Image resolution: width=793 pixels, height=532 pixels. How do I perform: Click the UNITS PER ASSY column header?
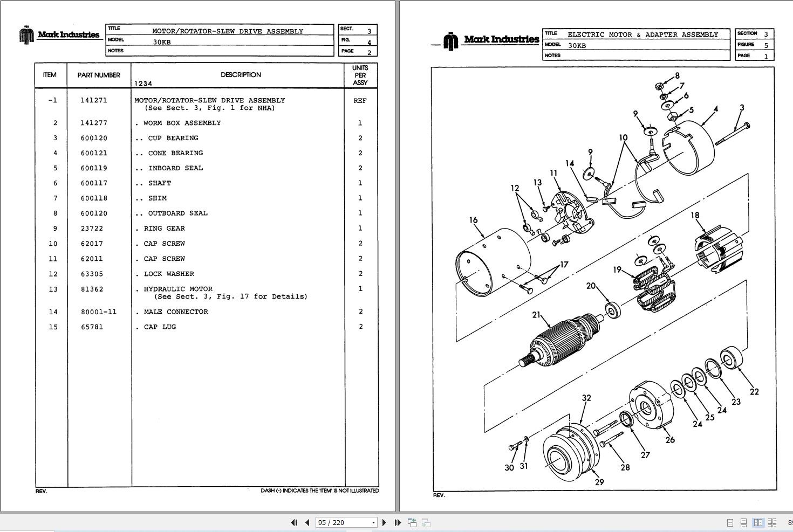(360, 75)
